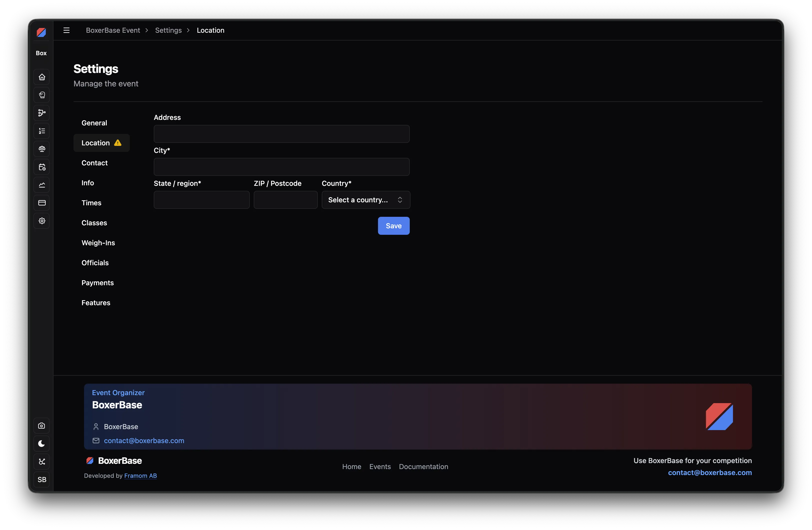Click BoxerBase logo in organizer card
812x530 pixels.
pos(719,417)
